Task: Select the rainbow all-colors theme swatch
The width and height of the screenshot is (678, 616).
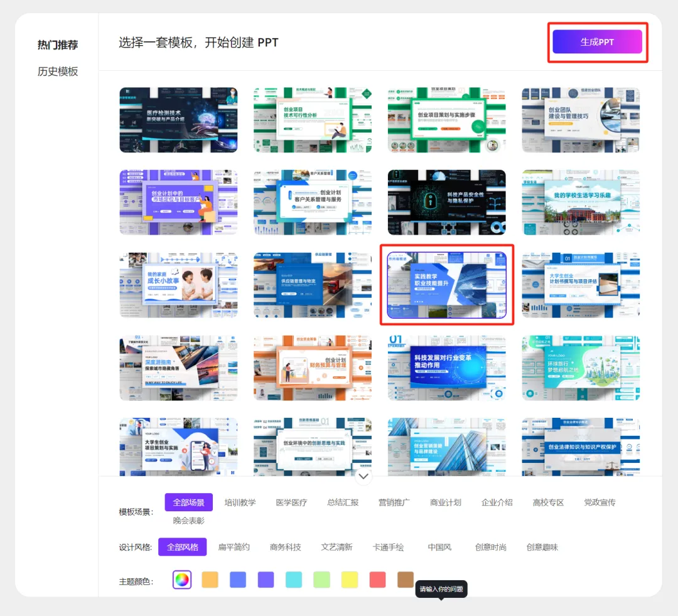Action: pyautogui.click(x=182, y=580)
